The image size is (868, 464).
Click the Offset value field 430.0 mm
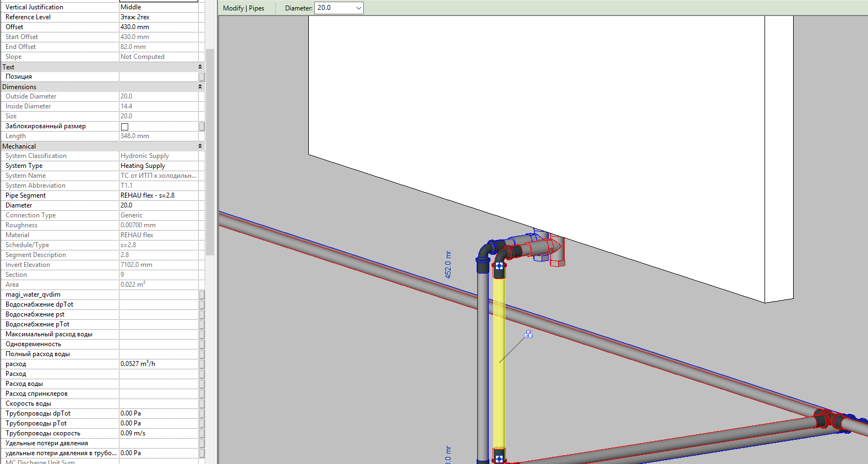coord(159,27)
